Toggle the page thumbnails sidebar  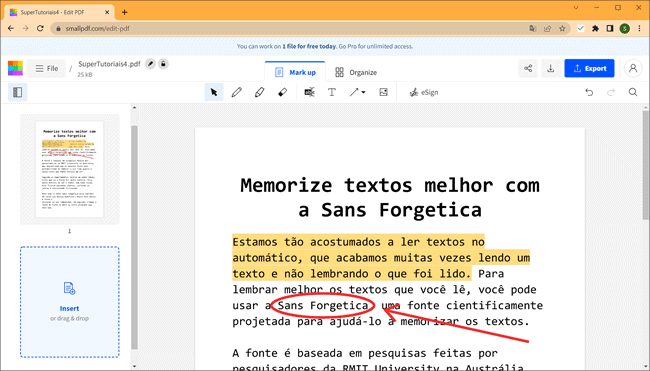pos(18,92)
